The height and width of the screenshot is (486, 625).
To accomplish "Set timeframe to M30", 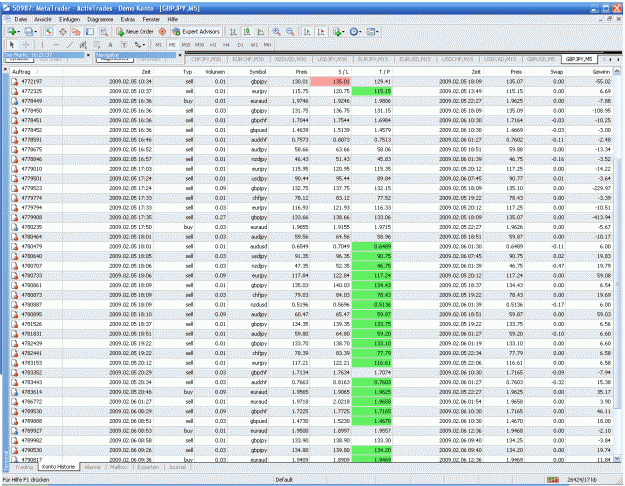I will [199, 45].
